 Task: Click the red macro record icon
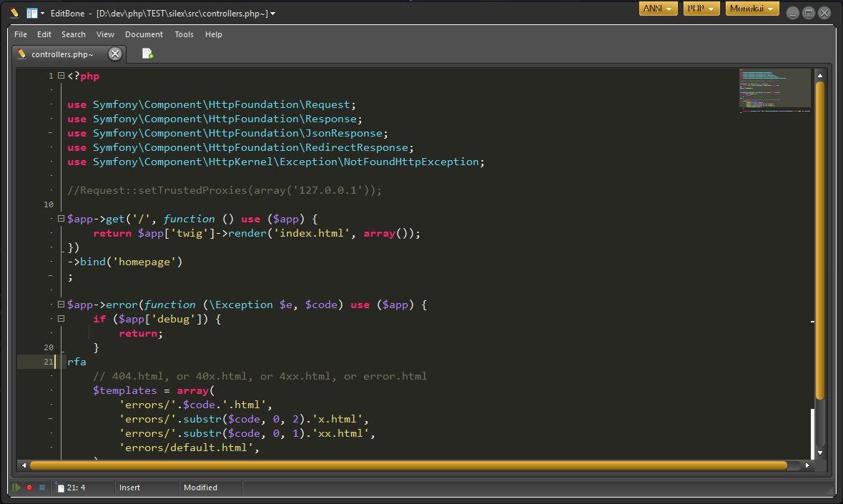29,488
